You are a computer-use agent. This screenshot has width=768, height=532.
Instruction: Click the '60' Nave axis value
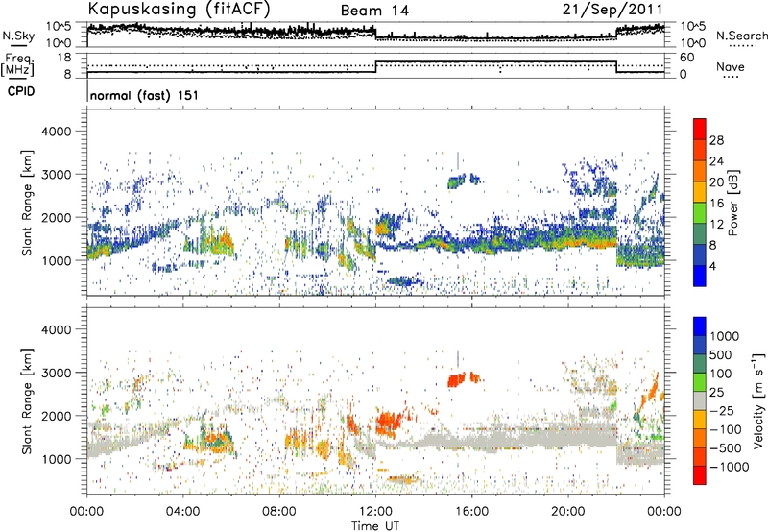tap(687, 58)
